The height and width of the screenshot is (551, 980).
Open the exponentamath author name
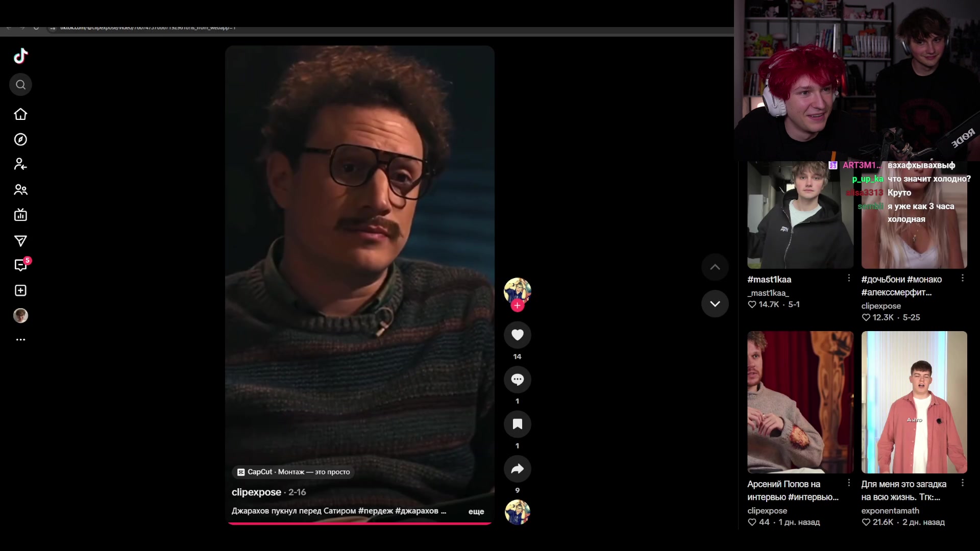890,511
